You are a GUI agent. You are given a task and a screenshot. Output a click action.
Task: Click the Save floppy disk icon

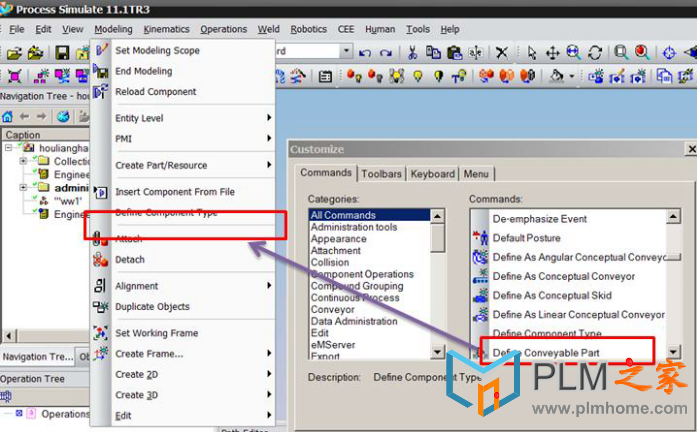62,53
